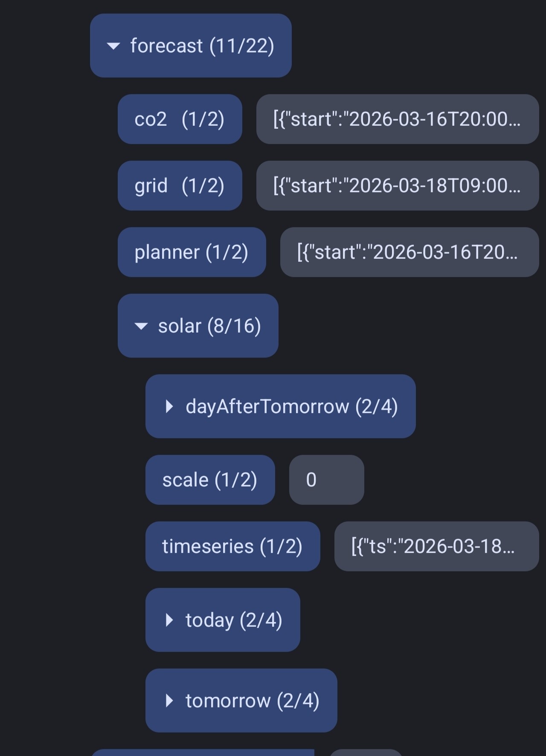
Task: Open the timeseries ts value chip
Action: tap(436, 546)
